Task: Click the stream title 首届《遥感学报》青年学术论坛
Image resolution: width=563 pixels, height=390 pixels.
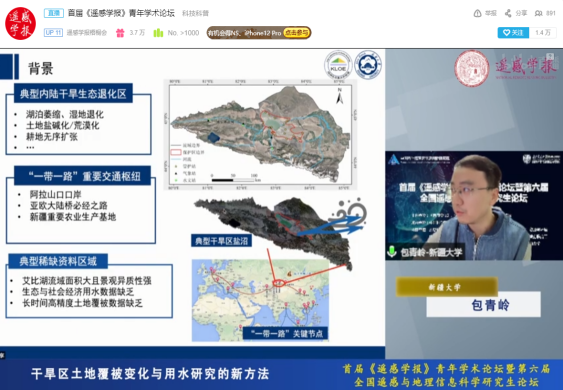Action: coord(121,13)
